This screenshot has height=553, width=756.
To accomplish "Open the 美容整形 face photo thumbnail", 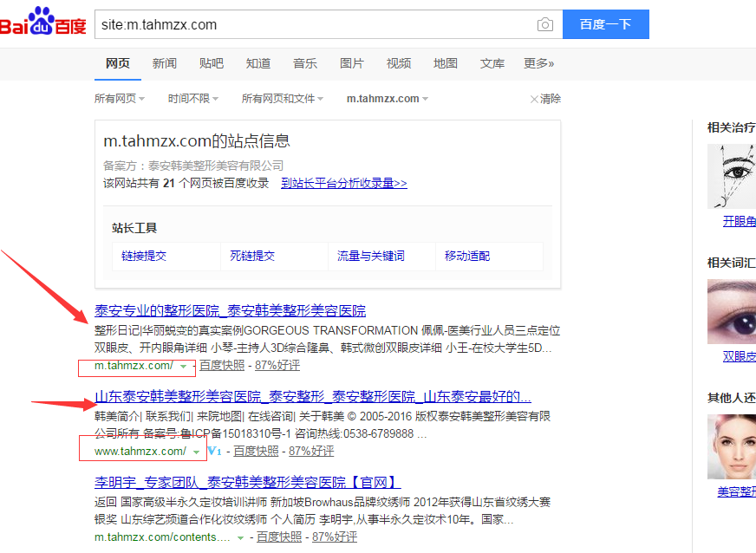I will [x=731, y=447].
